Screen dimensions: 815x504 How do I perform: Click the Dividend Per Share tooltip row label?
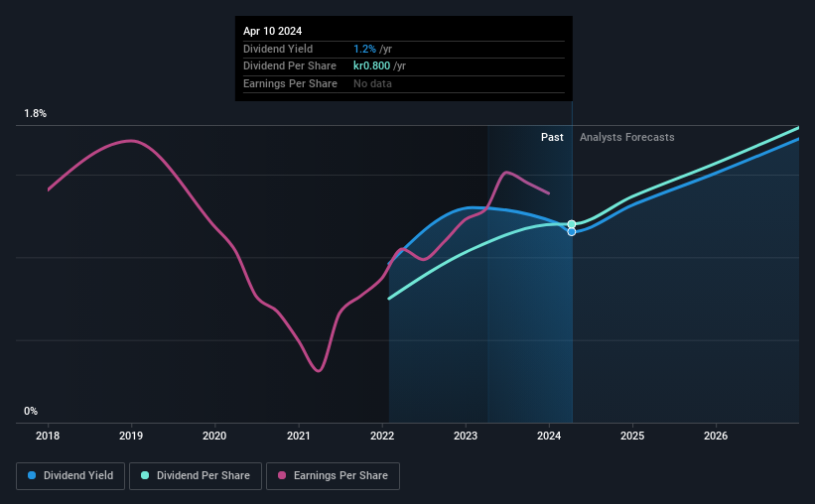coord(290,66)
